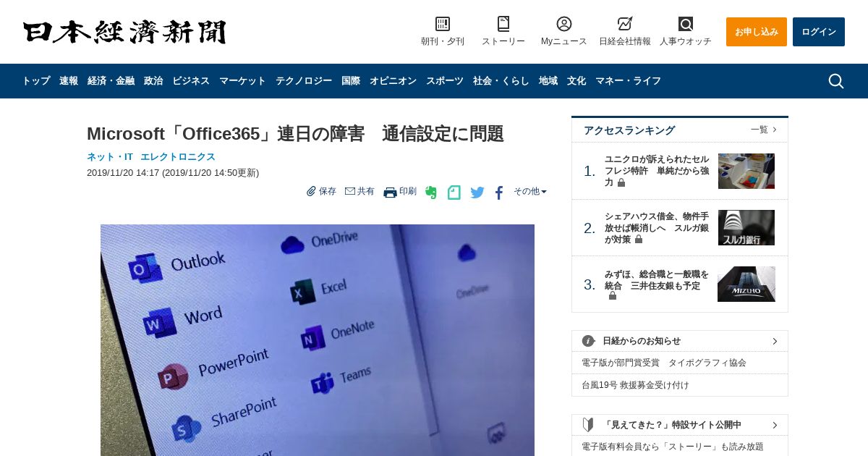Open みずほ、総合職と一般職を統合 article
Viewport: 868px width, 456px height.
tap(657, 285)
